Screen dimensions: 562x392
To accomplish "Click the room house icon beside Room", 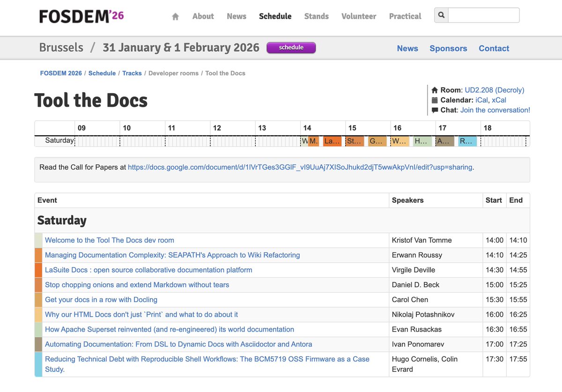I will (435, 90).
